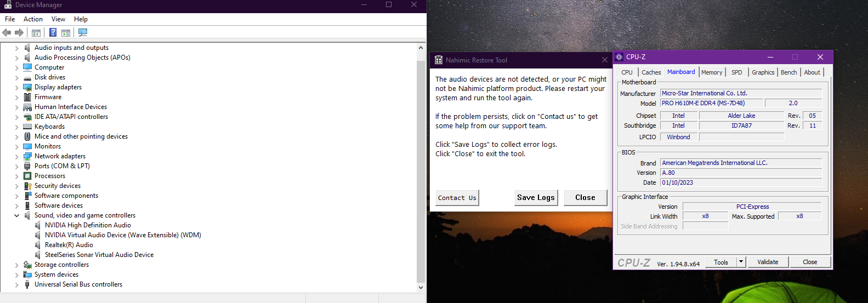Click the Processors category icon
Viewport: 868px width, 303px height.
pyautogui.click(x=27, y=176)
